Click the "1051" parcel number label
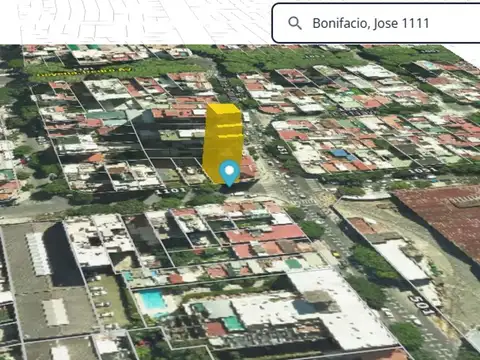This screenshot has width=480, height=360. pyautogui.click(x=423, y=170)
